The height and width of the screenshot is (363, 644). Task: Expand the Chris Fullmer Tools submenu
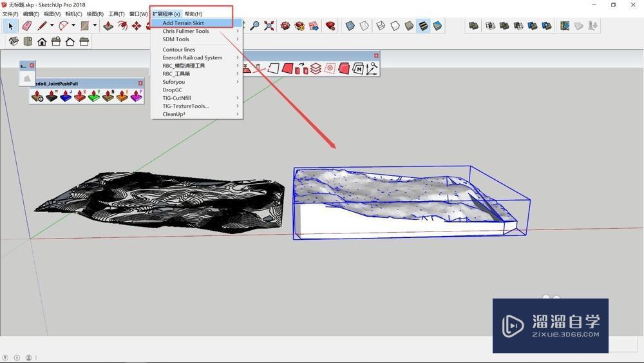pyautogui.click(x=197, y=31)
